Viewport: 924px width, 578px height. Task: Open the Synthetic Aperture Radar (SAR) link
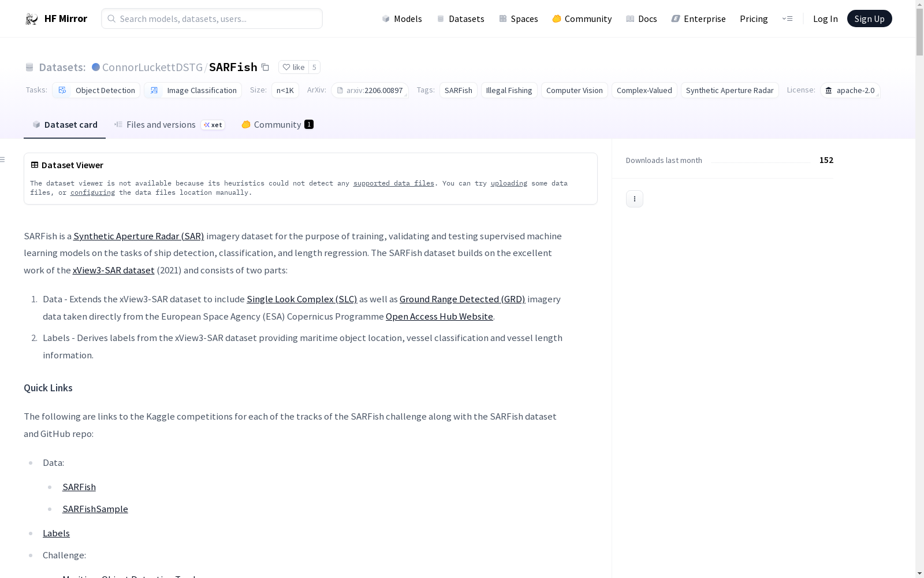click(139, 236)
